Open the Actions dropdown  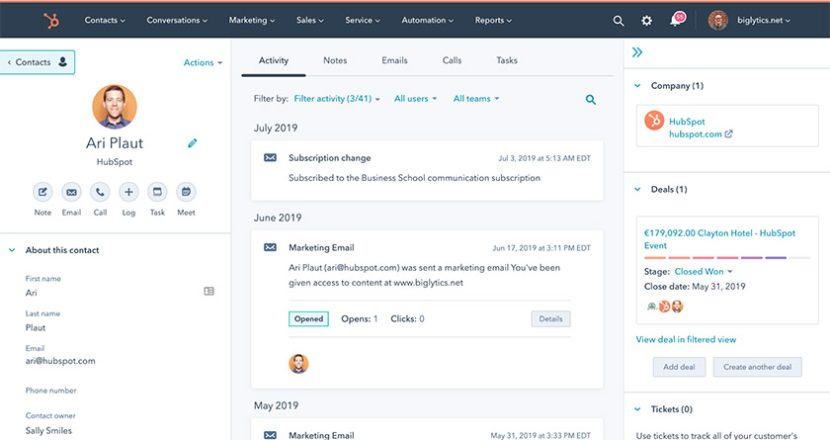pyautogui.click(x=202, y=63)
